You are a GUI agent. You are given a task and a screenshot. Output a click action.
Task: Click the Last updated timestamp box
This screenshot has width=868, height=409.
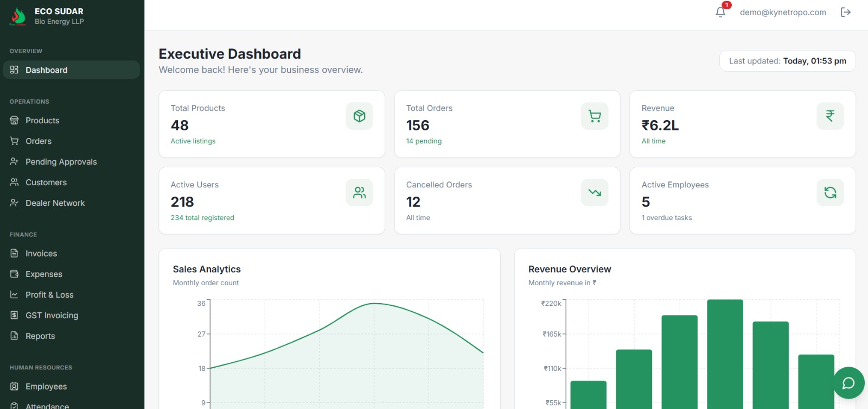(787, 61)
